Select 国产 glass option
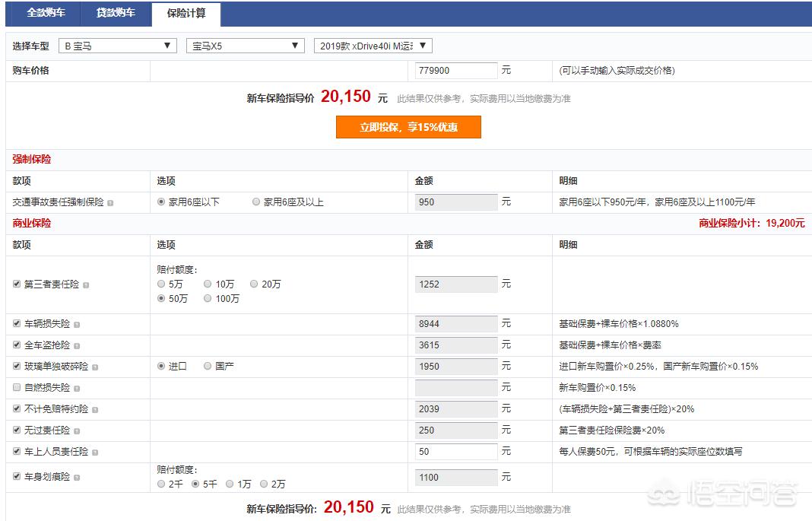The width and height of the screenshot is (812, 521). (x=208, y=366)
